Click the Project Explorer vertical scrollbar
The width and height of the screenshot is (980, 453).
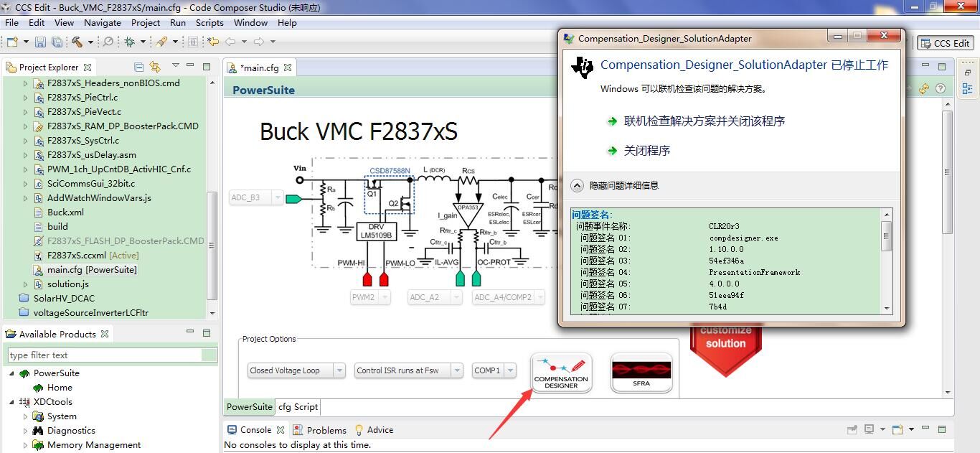(212, 198)
